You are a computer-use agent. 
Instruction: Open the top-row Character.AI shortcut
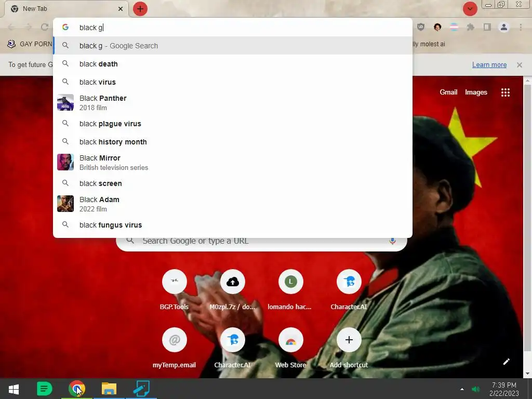349,289
